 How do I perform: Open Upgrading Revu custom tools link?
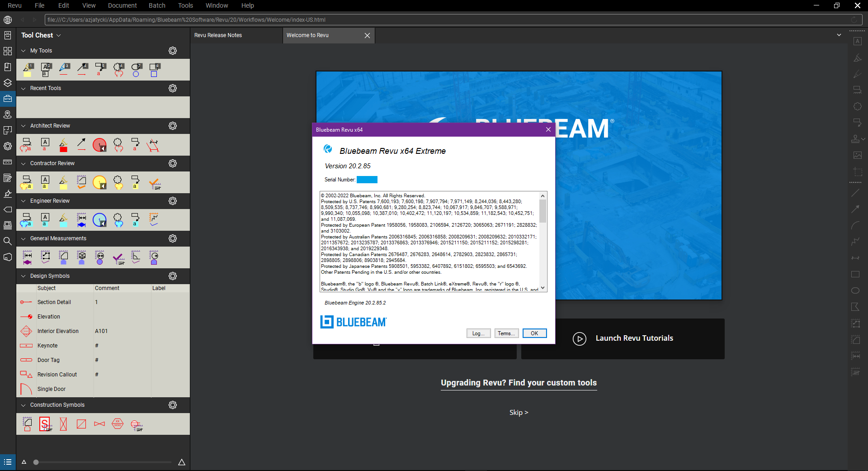click(x=519, y=383)
